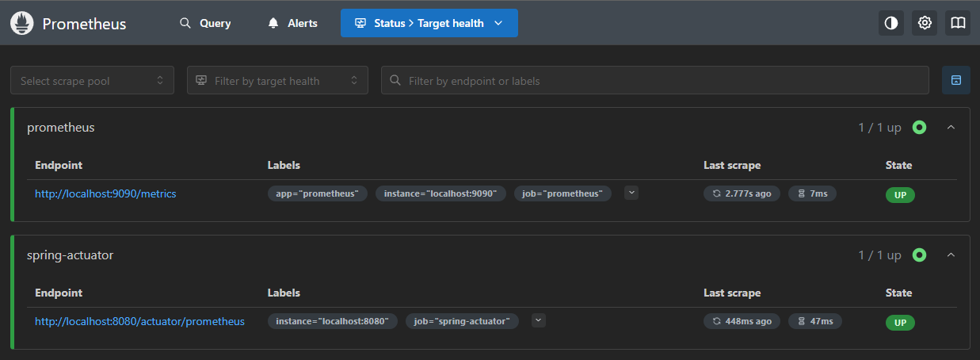Collapse the spring-actuator scrape pool chevron
Viewport: 980px width, 360px height.
[x=951, y=255]
